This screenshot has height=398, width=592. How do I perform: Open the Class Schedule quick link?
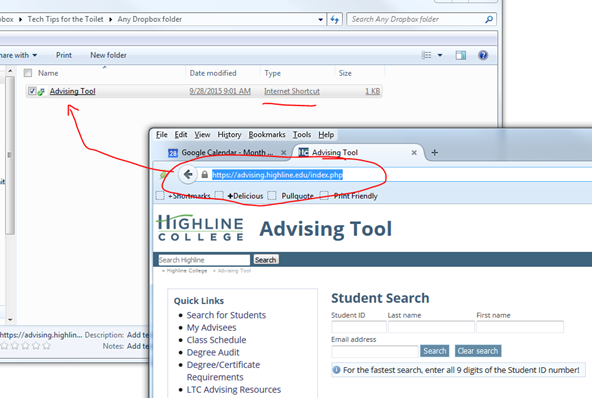[216, 340]
